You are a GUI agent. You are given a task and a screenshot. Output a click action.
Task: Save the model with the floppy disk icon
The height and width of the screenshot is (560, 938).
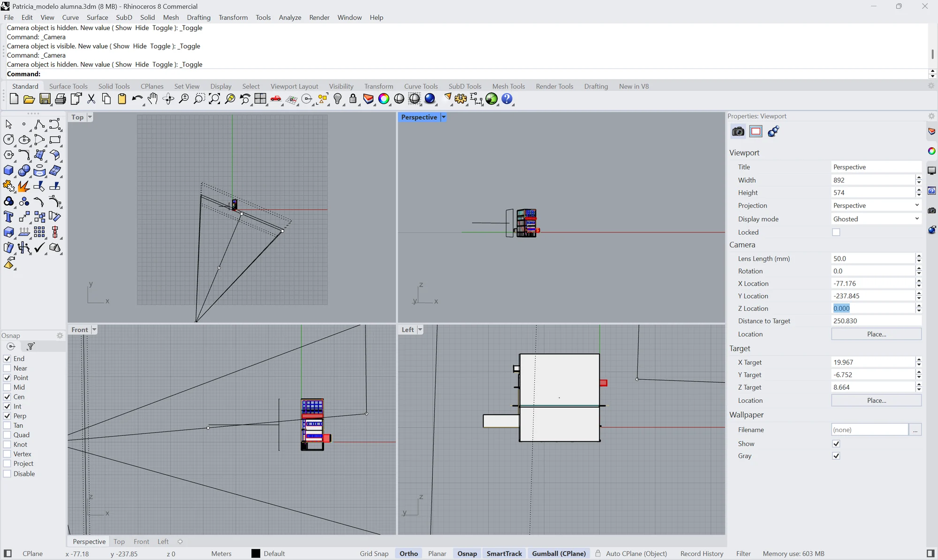(x=45, y=99)
